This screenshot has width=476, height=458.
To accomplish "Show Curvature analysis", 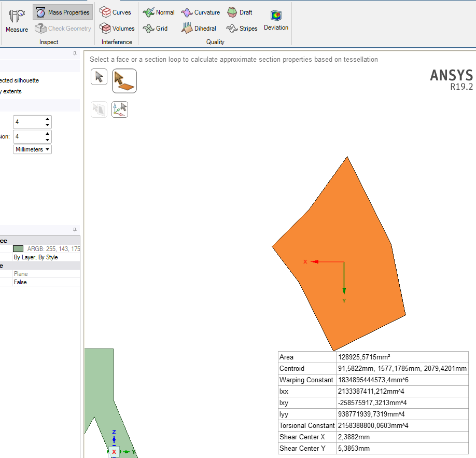I will pos(201,12).
